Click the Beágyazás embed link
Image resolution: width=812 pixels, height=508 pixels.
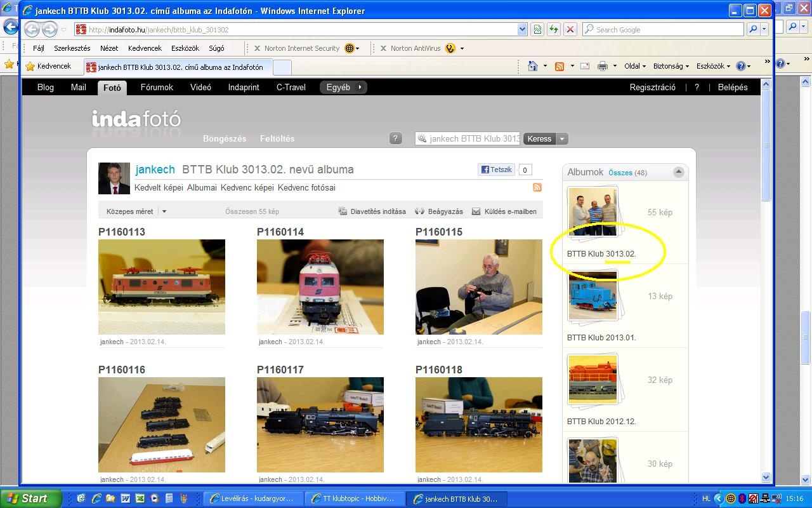pos(439,211)
